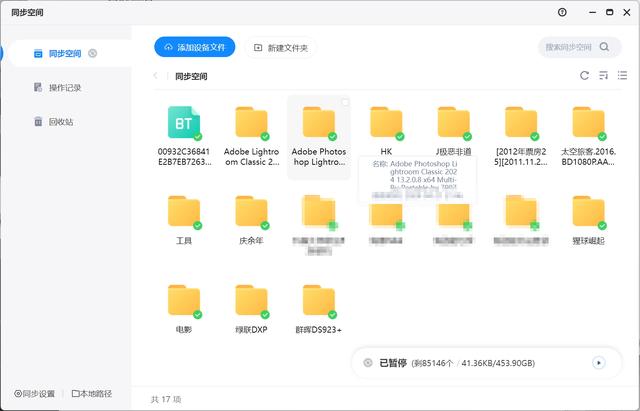
Task: Click the help icon in title bar
Action: click(562, 12)
